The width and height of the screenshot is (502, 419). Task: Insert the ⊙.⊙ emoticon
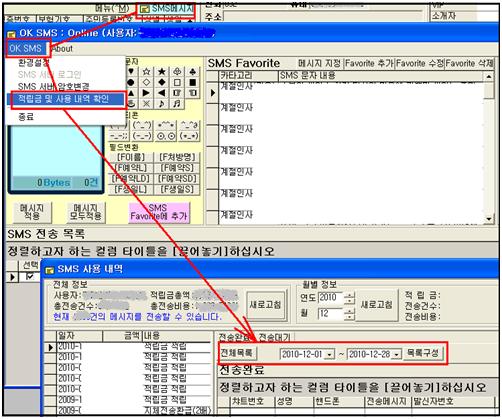[166, 136]
